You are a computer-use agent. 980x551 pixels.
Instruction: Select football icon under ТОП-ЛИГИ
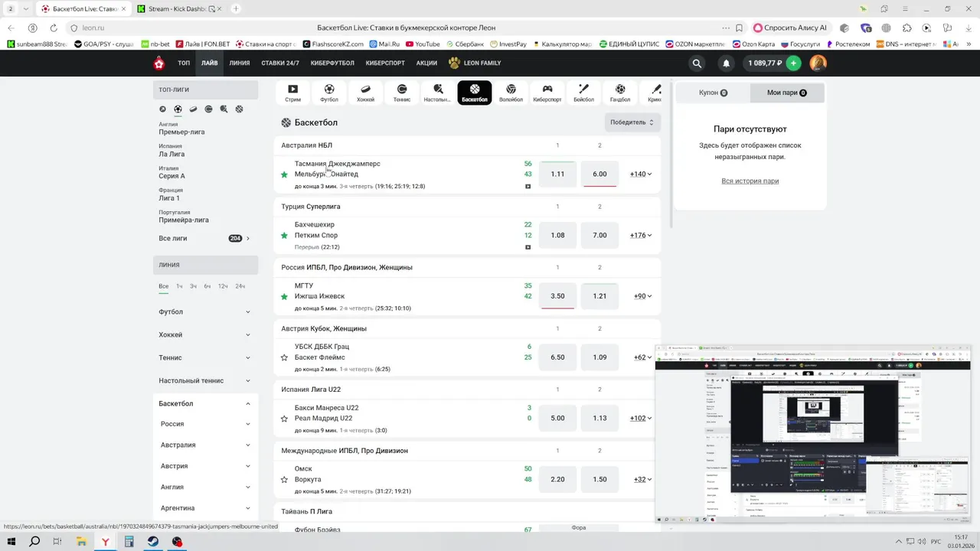[x=178, y=109]
